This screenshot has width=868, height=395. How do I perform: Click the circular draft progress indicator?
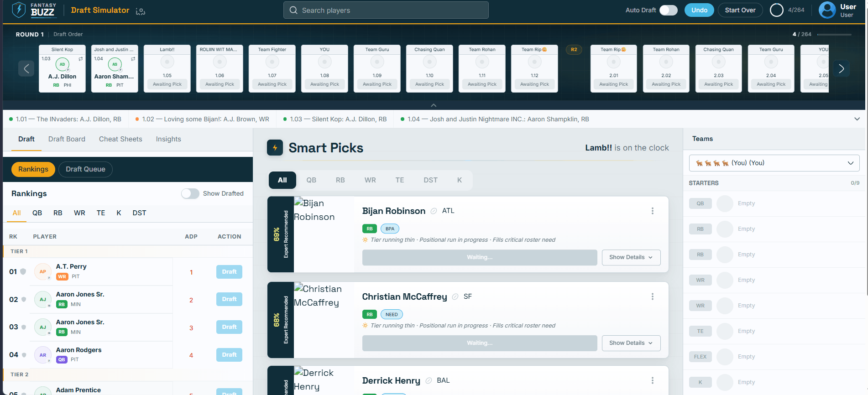click(x=776, y=10)
